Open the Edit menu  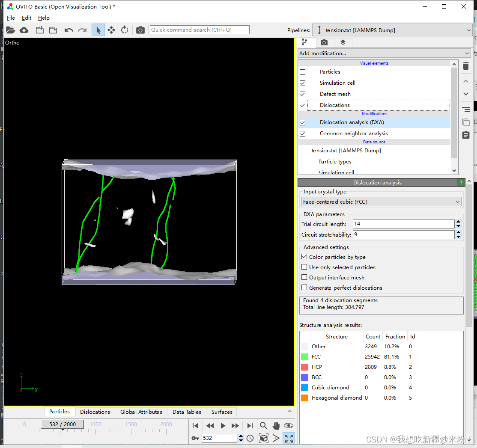coord(27,18)
